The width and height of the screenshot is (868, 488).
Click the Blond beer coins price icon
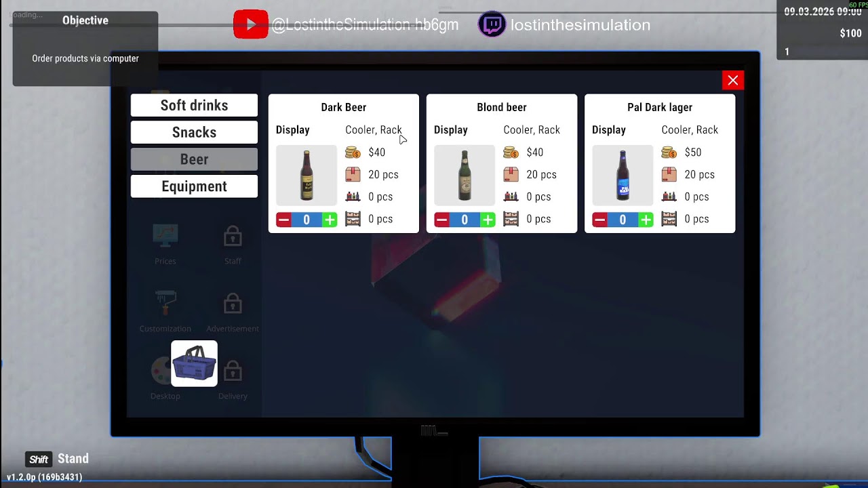click(x=511, y=152)
